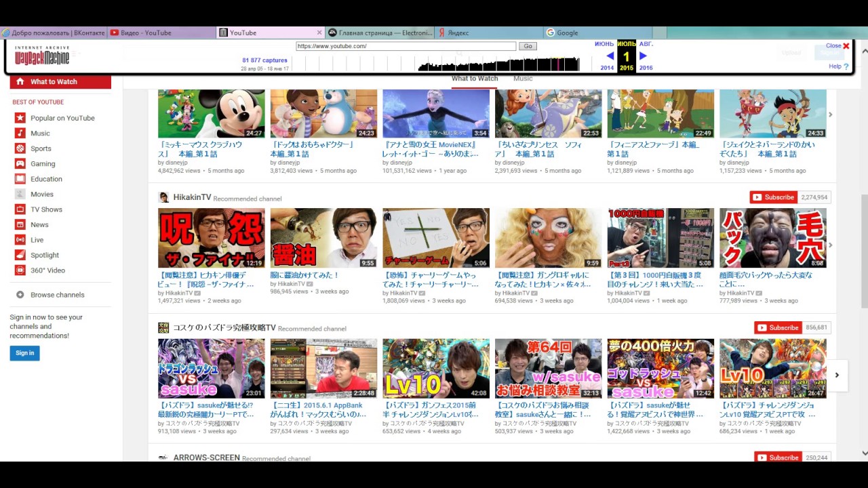Go to previous capture with left arrow
The image size is (868, 488).
coord(610,56)
